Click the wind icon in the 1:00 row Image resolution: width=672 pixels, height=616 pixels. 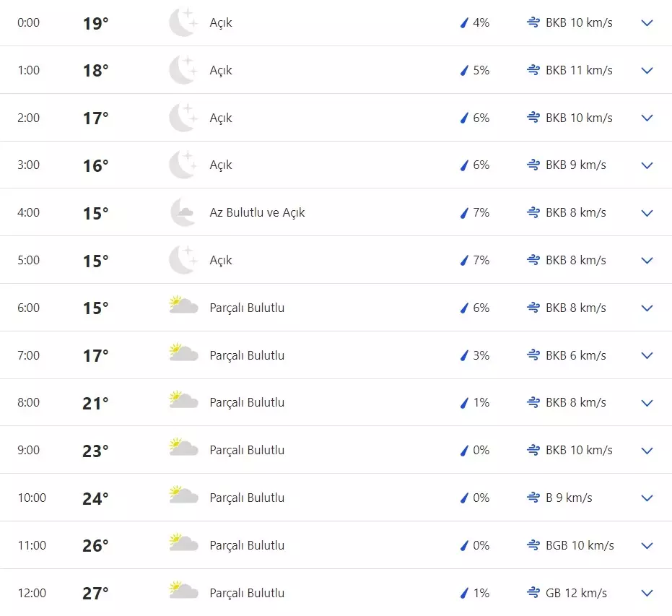(x=533, y=70)
